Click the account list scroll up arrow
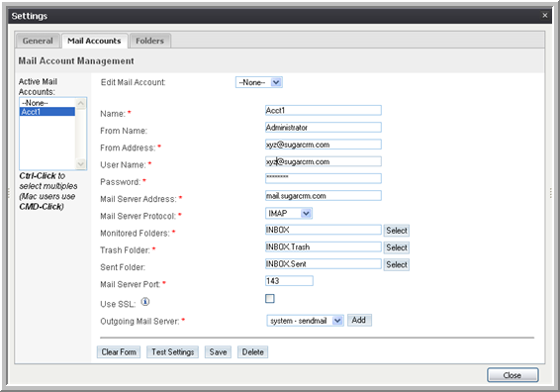The image size is (560, 392). coord(81,104)
